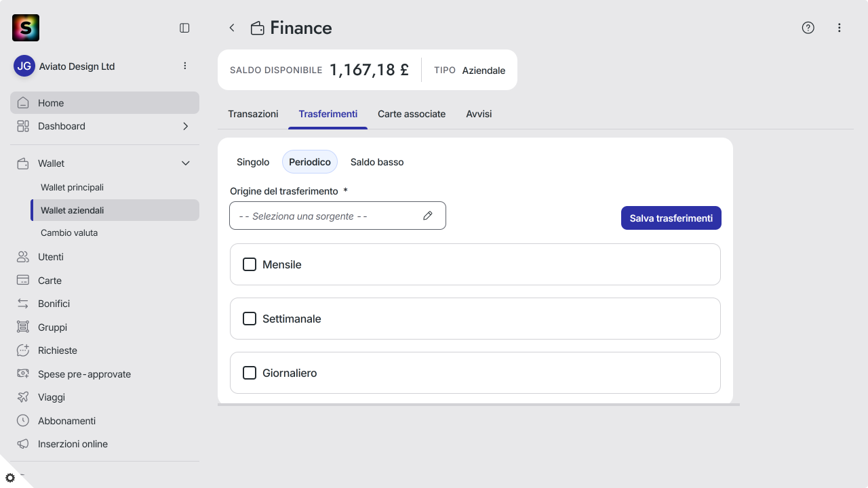Expand the Dashboard submenu chevron
The image size is (868, 488).
[186, 126]
